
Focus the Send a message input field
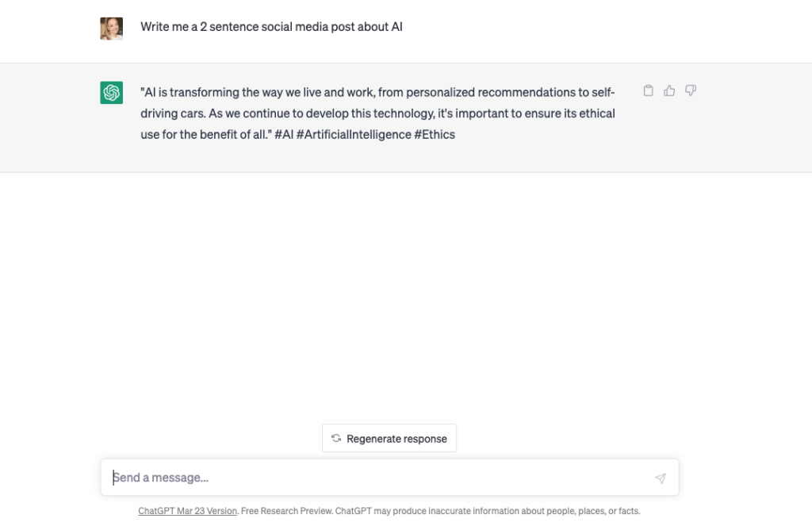coord(389,477)
